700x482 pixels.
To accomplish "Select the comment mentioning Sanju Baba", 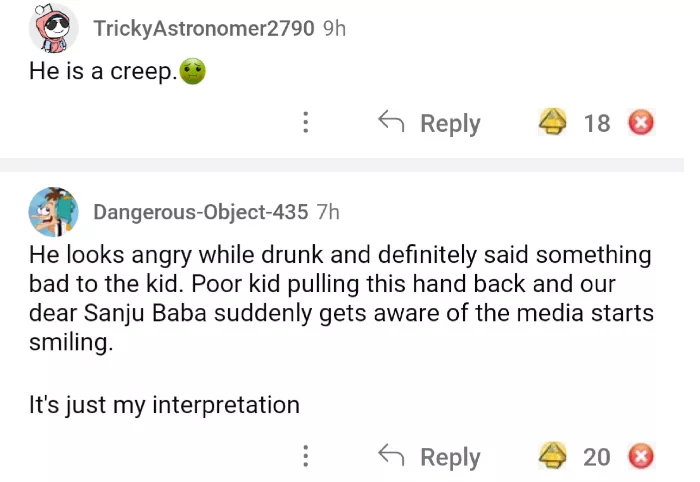I will [341, 298].
